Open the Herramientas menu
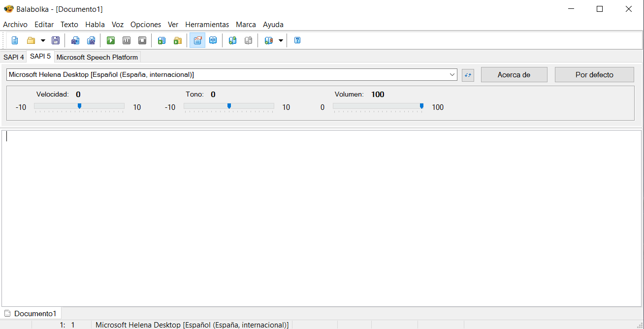644x329 pixels. [x=207, y=25]
